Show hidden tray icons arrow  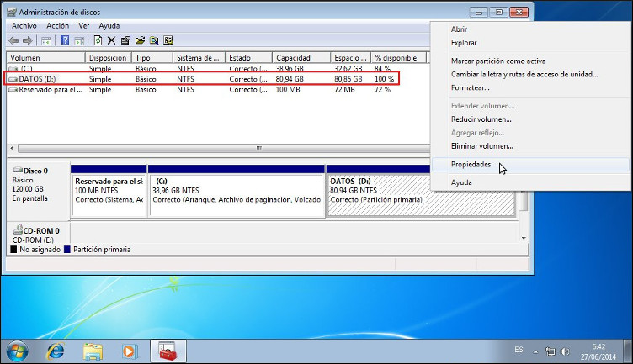point(535,352)
